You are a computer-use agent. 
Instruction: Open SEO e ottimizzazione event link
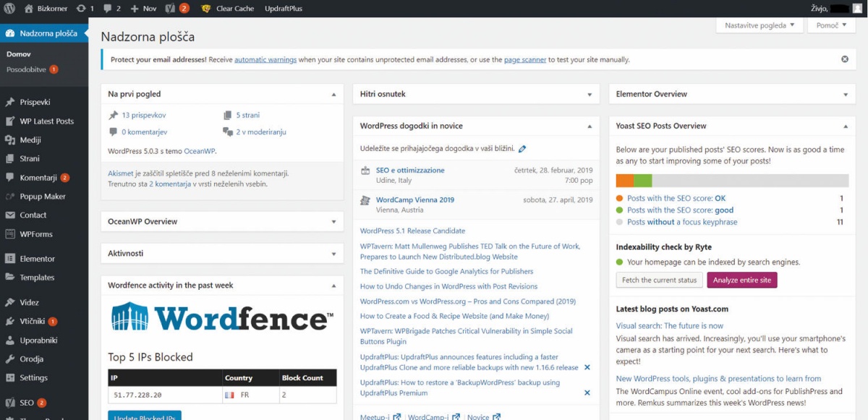(x=410, y=170)
